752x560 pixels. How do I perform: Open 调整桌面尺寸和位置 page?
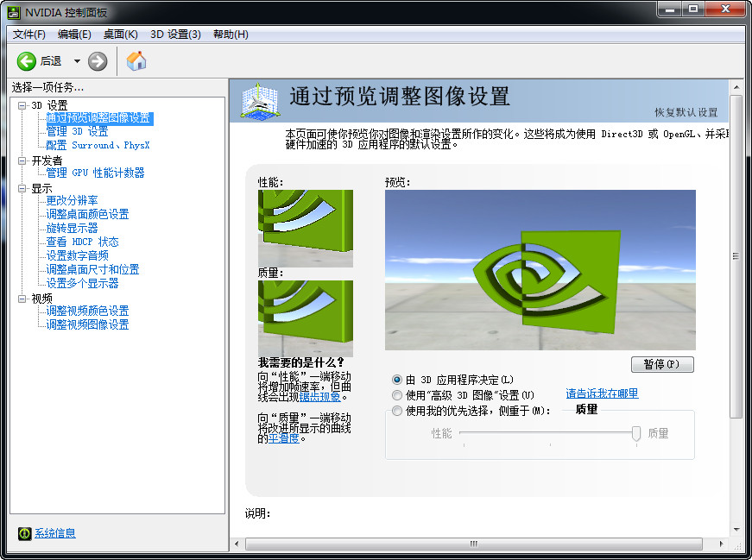click(92, 269)
